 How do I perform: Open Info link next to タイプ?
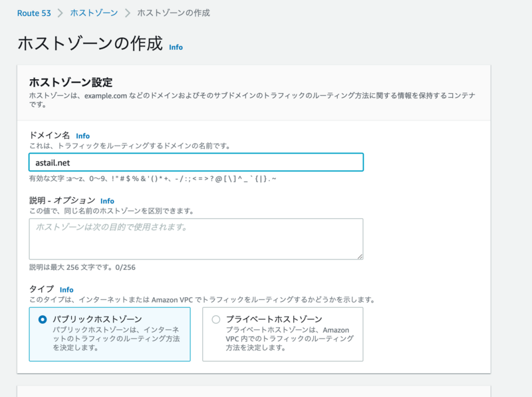coord(66,290)
